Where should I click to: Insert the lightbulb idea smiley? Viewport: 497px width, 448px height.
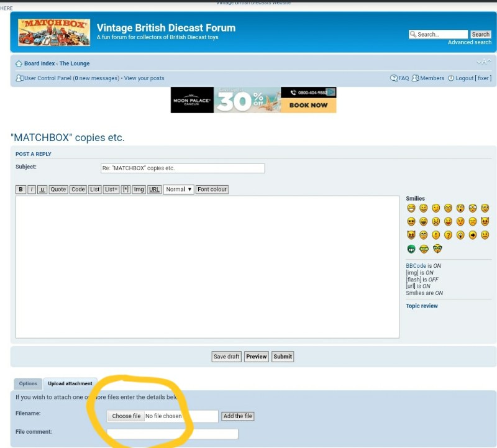[460, 235]
